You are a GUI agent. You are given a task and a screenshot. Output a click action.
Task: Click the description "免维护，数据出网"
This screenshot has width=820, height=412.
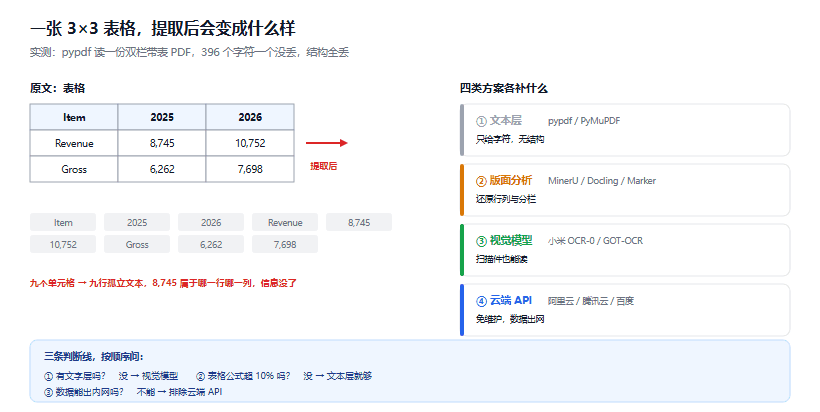[x=510, y=319]
